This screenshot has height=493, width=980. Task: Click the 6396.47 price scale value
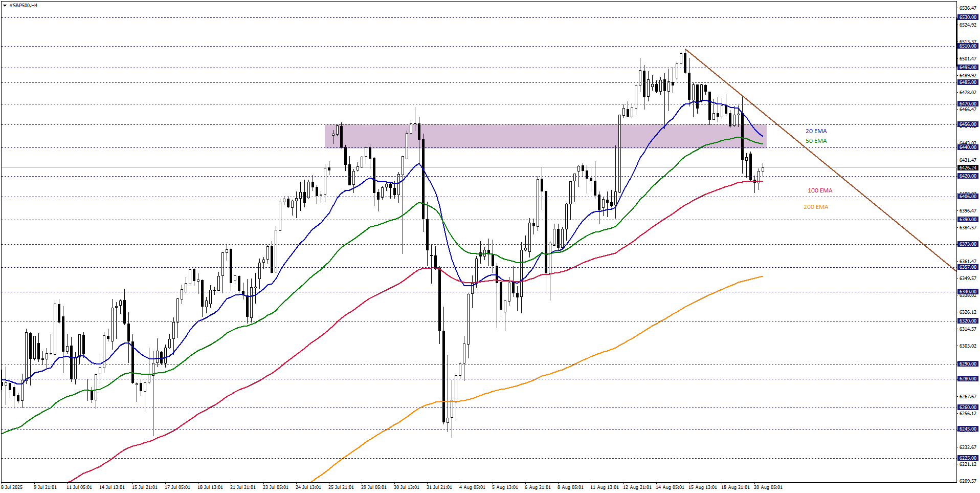pyautogui.click(x=968, y=211)
